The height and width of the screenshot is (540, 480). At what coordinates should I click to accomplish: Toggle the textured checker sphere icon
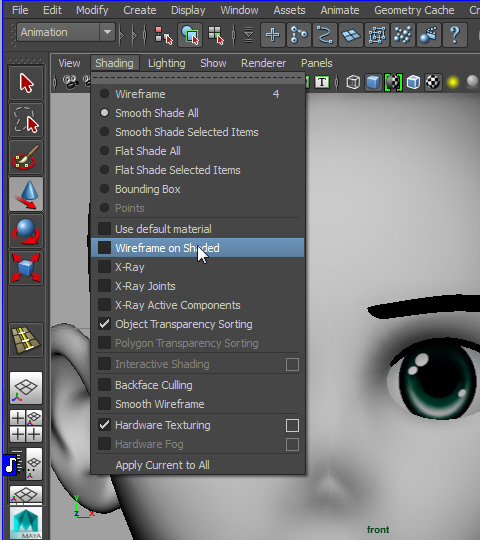tap(433, 82)
